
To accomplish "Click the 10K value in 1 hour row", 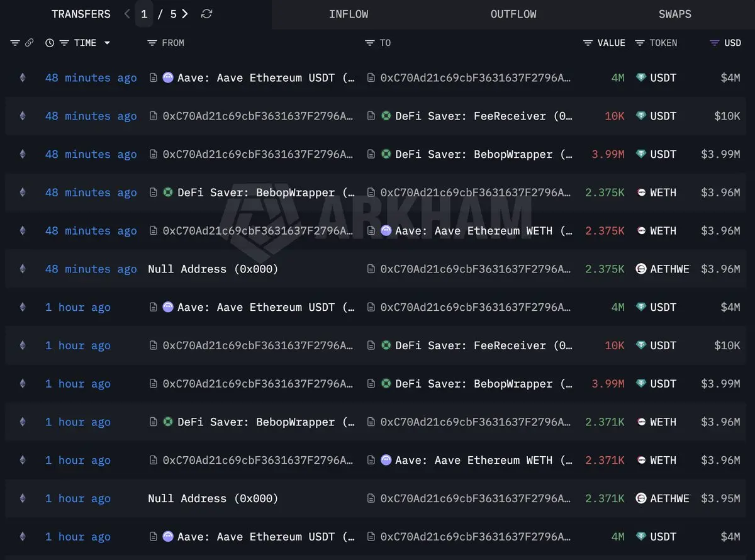I will [x=614, y=346].
